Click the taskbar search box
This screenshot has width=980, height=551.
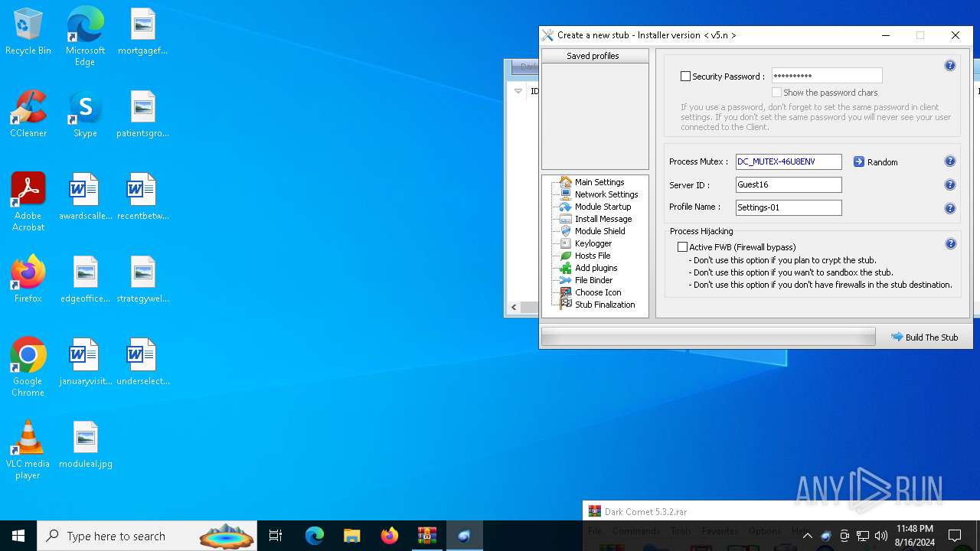(147, 536)
